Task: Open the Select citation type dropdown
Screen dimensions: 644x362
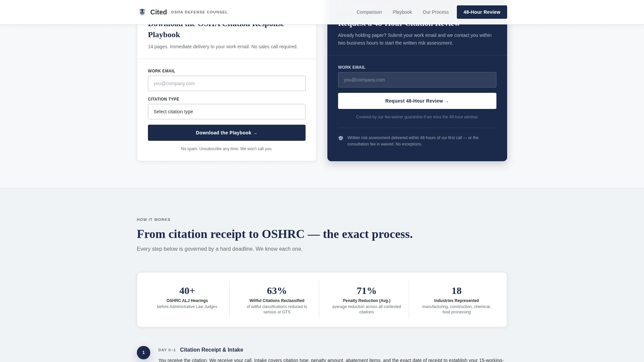Action: (226, 111)
